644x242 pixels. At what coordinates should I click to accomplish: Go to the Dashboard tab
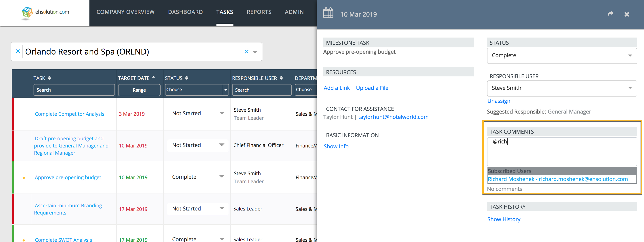(185, 12)
